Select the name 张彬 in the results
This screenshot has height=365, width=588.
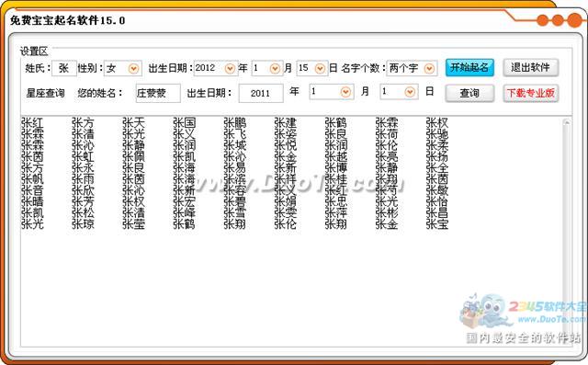click(x=387, y=212)
